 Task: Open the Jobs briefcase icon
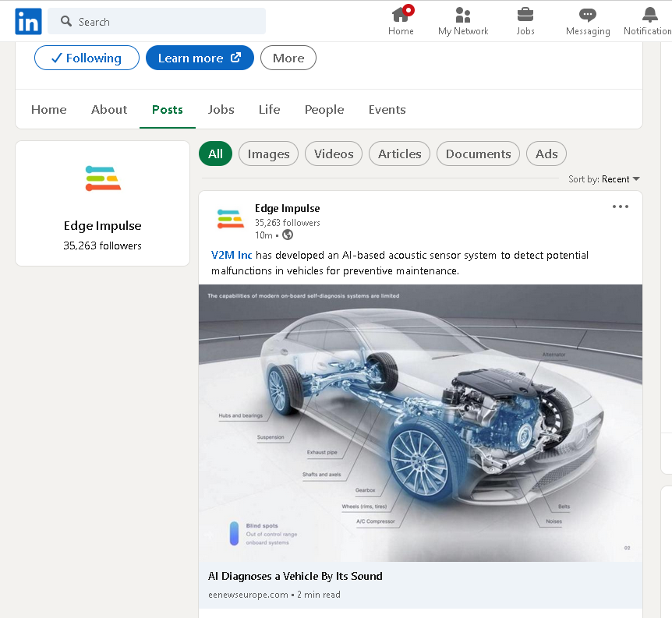point(525,15)
